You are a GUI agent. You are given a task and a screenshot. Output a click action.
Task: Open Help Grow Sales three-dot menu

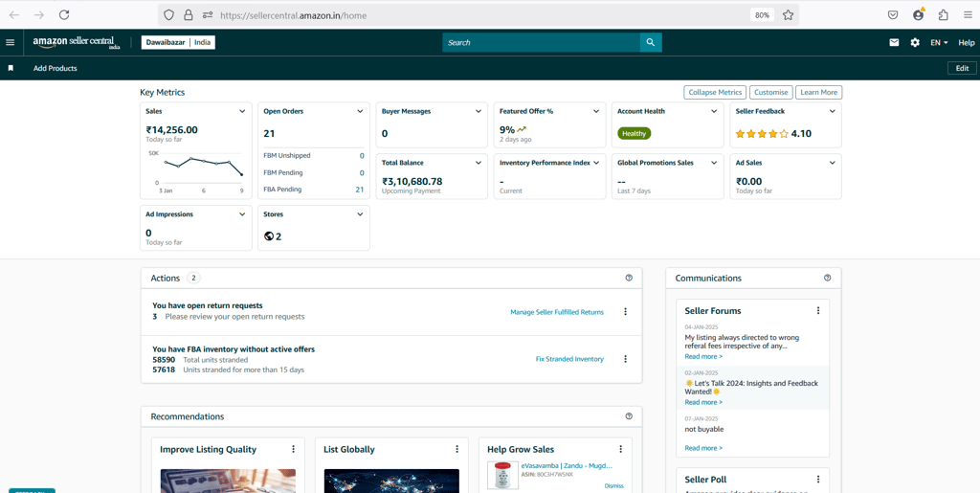[620, 449]
